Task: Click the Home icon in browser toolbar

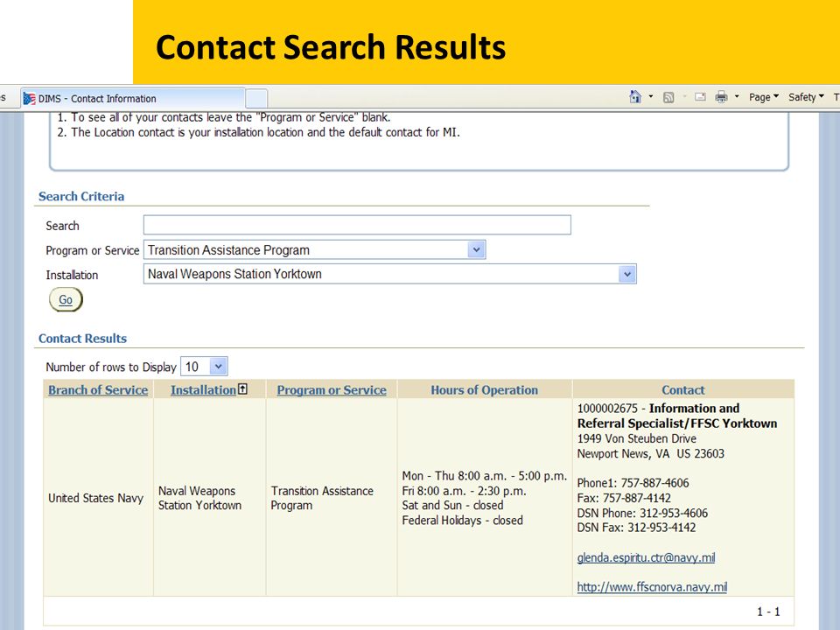Action: (x=635, y=97)
